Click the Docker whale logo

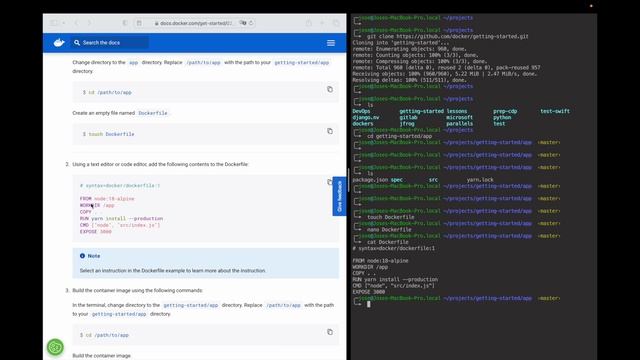click(x=59, y=42)
